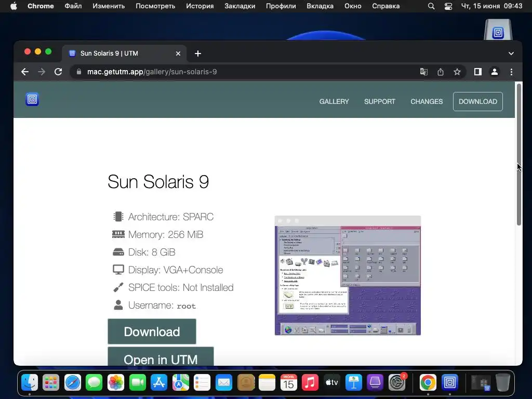Open System Settings in the Dock
This screenshot has width=532, height=399.
(396, 383)
